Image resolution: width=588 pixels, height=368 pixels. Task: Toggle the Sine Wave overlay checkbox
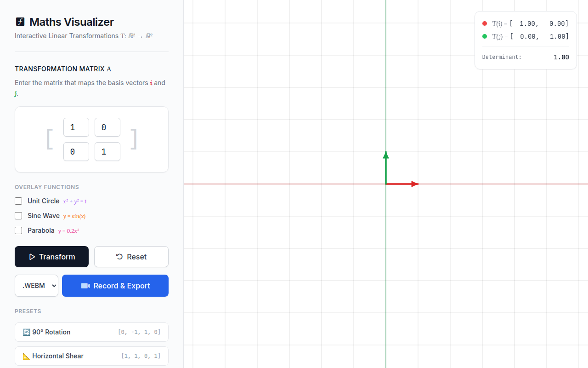click(x=18, y=216)
